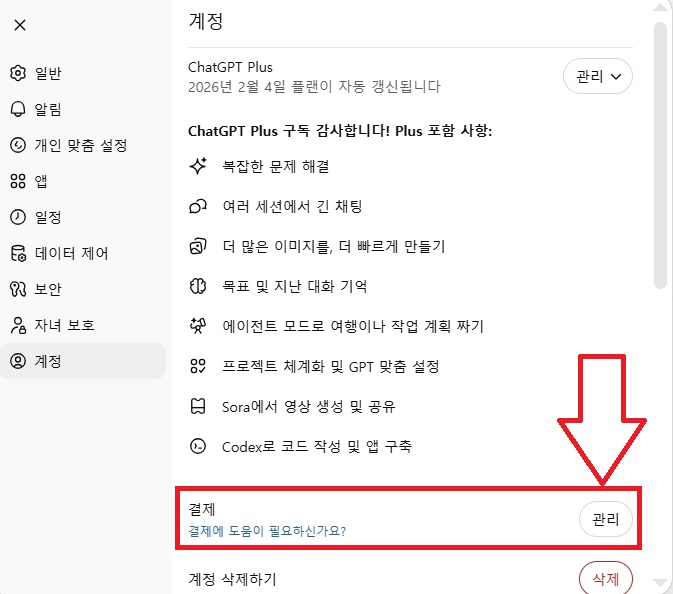This screenshot has height=594, width=673.
Task: Click the red 삭제 button for account deletion
Action: [606, 578]
